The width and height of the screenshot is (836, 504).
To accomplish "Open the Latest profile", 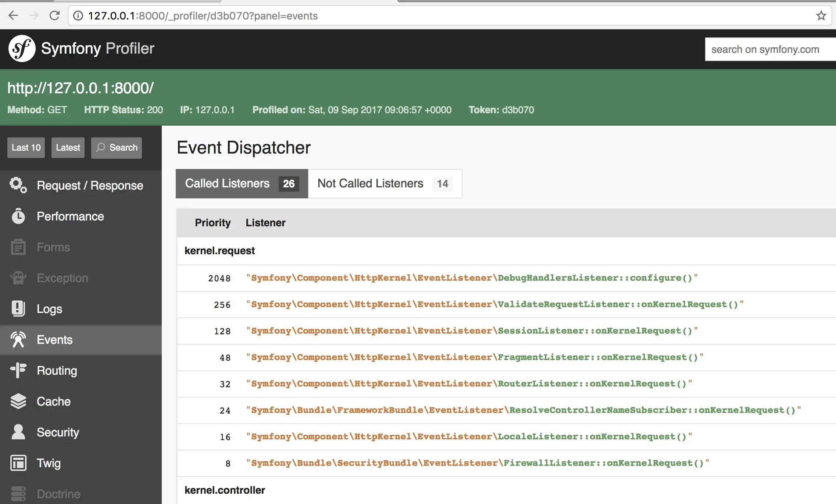I will (68, 148).
